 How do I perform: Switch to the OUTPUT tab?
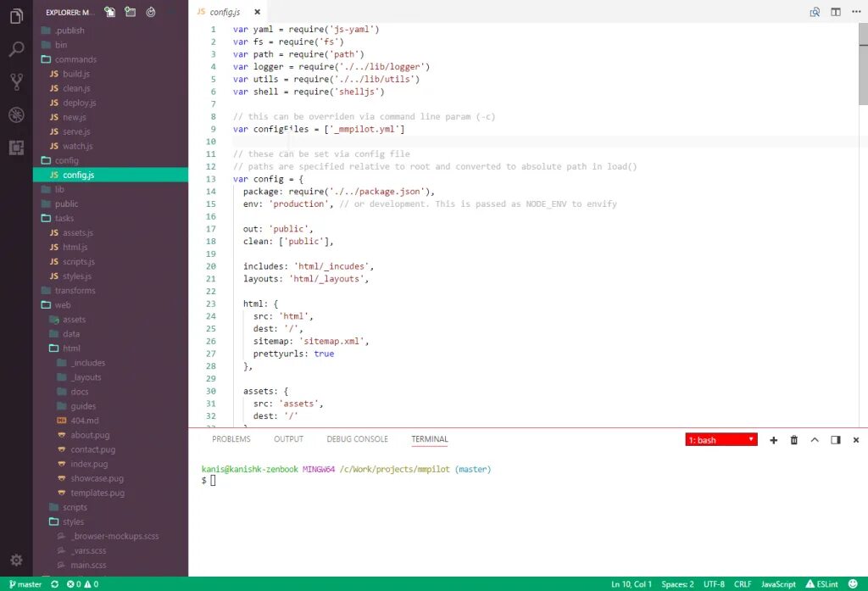(288, 438)
